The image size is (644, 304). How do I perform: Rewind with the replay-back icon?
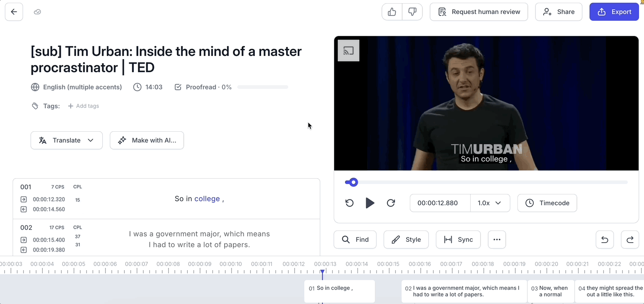tap(349, 203)
